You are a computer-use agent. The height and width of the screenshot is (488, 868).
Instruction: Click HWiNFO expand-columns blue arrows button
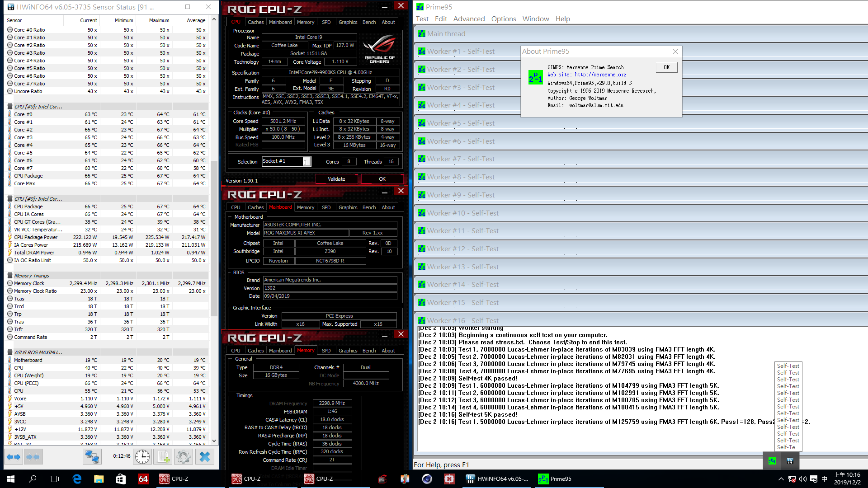click(x=14, y=457)
